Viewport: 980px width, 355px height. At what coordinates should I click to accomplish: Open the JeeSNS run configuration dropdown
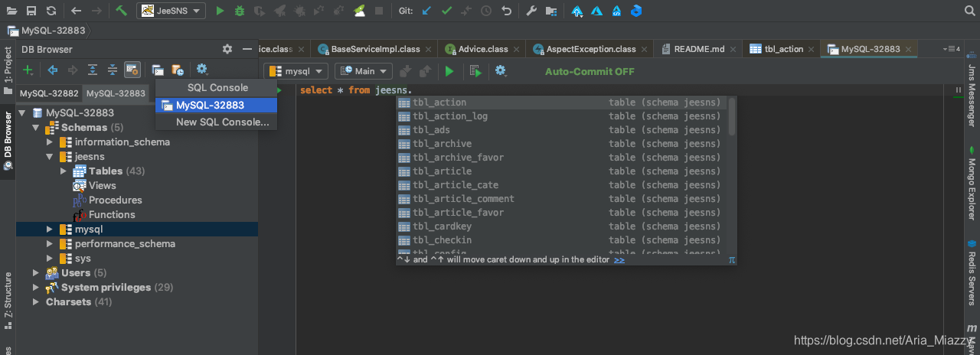coord(171,11)
